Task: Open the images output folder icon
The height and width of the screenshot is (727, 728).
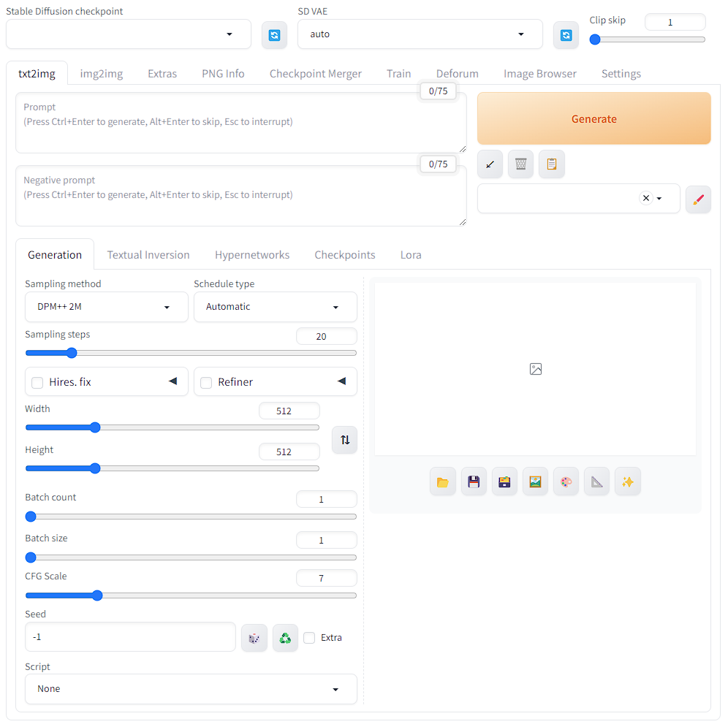Action: pyautogui.click(x=442, y=482)
